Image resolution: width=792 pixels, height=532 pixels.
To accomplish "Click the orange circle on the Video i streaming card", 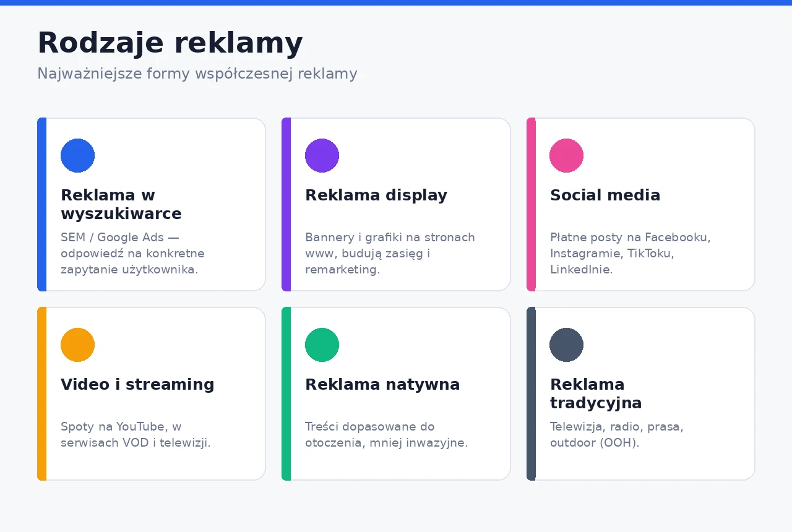I will tap(77, 345).
